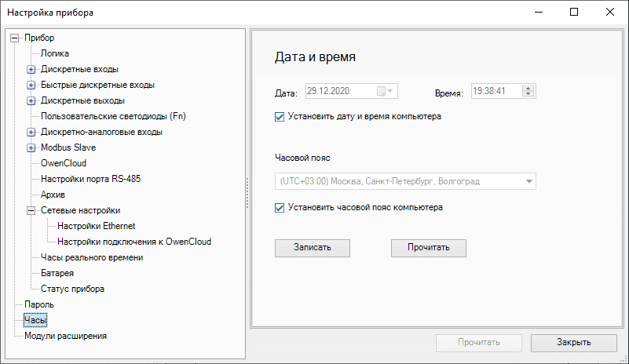
Task: Expand the 'Modbus Slave' tree node
Action: pos(31,147)
